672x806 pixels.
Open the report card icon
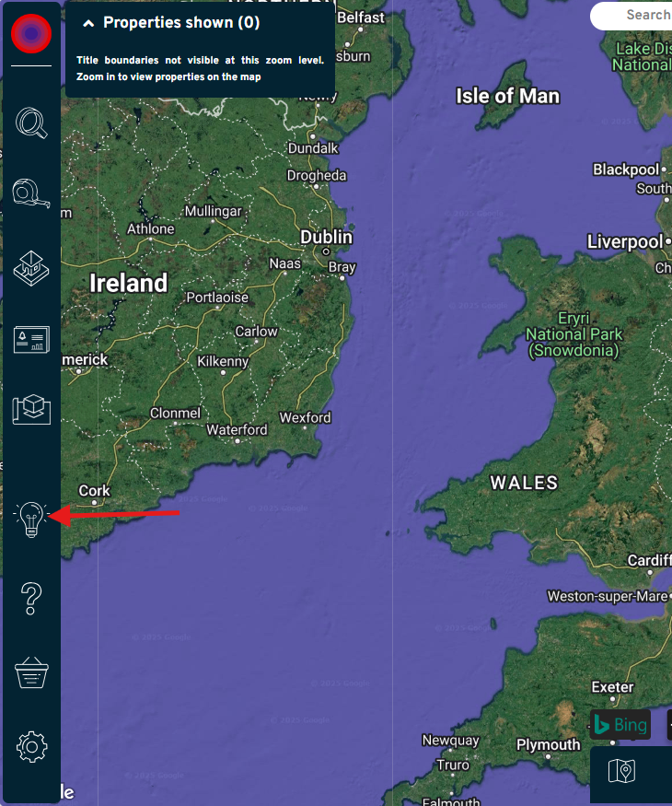31,339
